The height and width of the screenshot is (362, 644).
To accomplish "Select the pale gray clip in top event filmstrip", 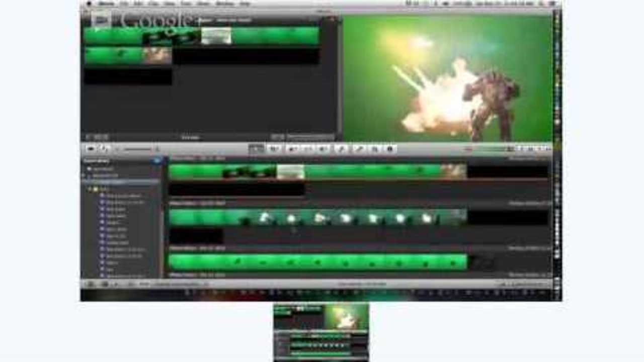I will (x=290, y=171).
